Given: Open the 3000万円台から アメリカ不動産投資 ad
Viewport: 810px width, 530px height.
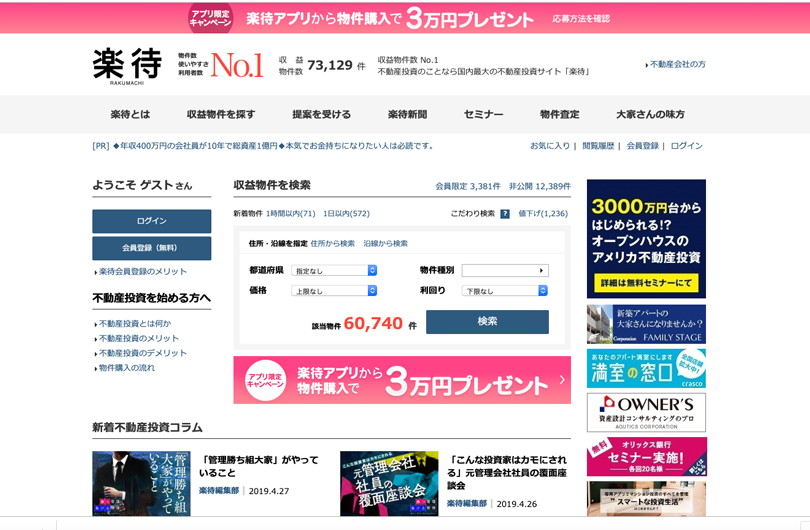Looking at the screenshot, I should tap(646, 239).
